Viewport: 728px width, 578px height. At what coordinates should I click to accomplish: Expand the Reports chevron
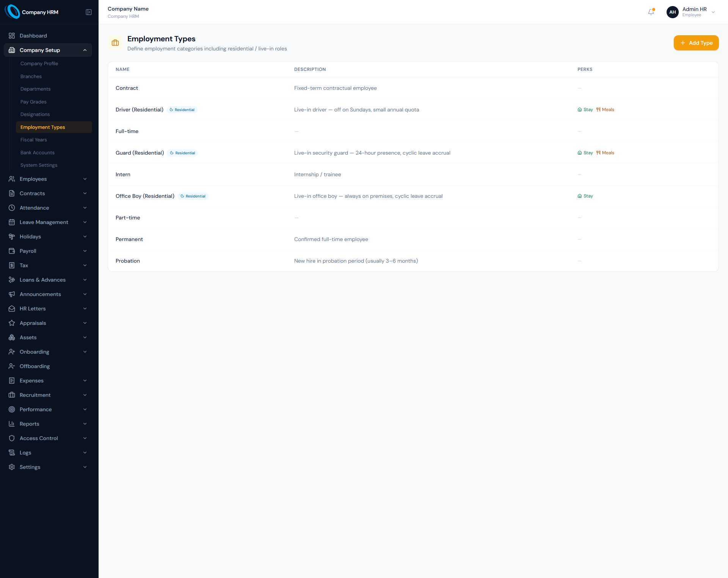pyautogui.click(x=85, y=424)
